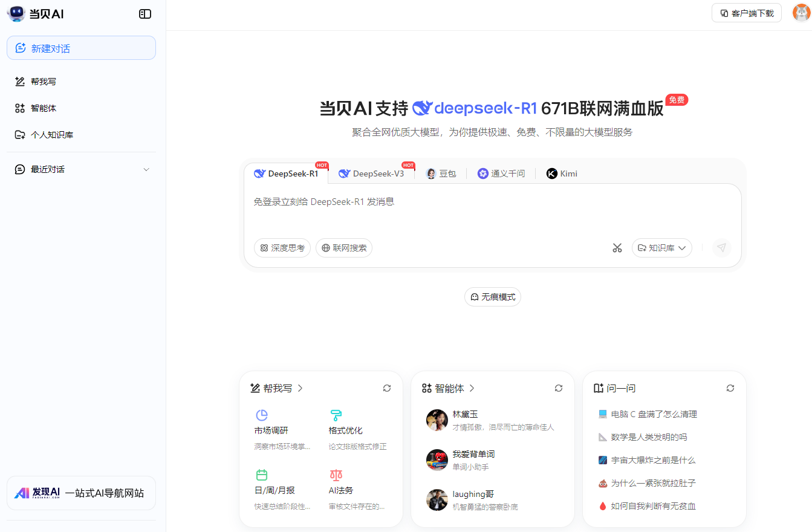Refresh the 问一问 question list

[x=730, y=388]
